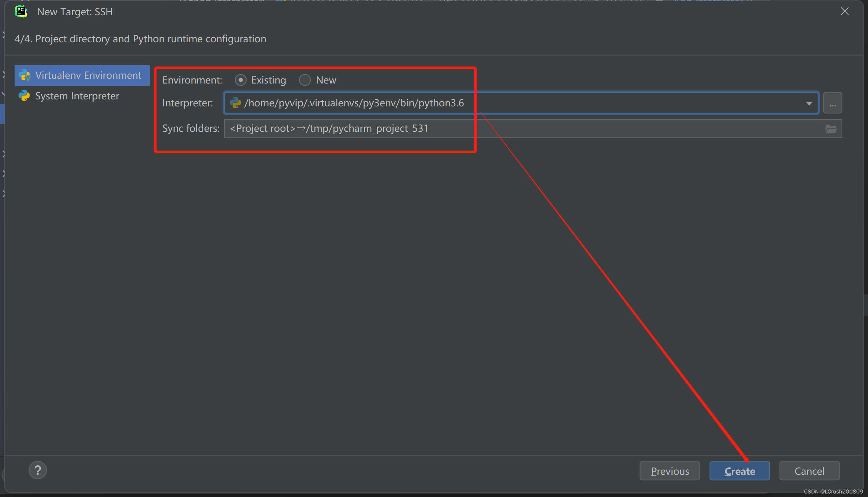Open the interpreter browse ellipsis button
Image resolution: width=868 pixels, height=497 pixels.
pyautogui.click(x=832, y=103)
